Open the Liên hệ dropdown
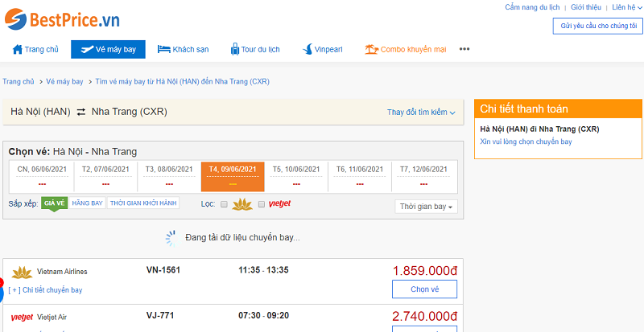Image resolution: width=644 pixels, height=332 pixels. (x=627, y=7)
